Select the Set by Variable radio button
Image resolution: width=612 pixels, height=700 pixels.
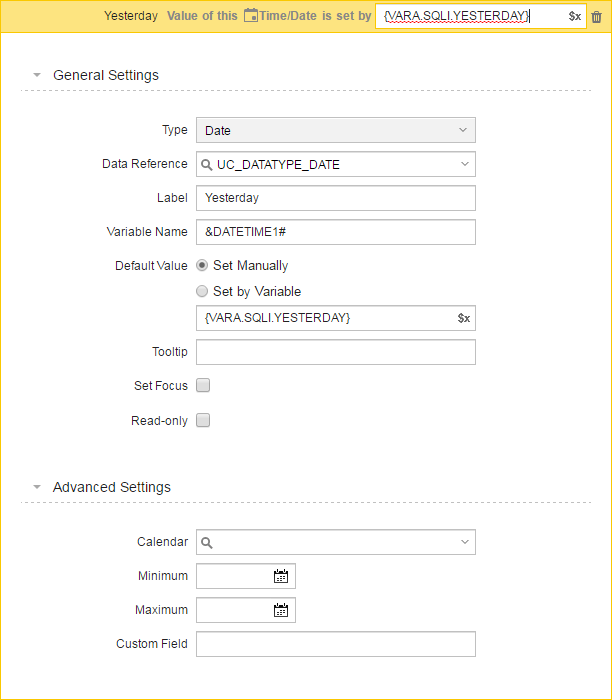coord(202,292)
